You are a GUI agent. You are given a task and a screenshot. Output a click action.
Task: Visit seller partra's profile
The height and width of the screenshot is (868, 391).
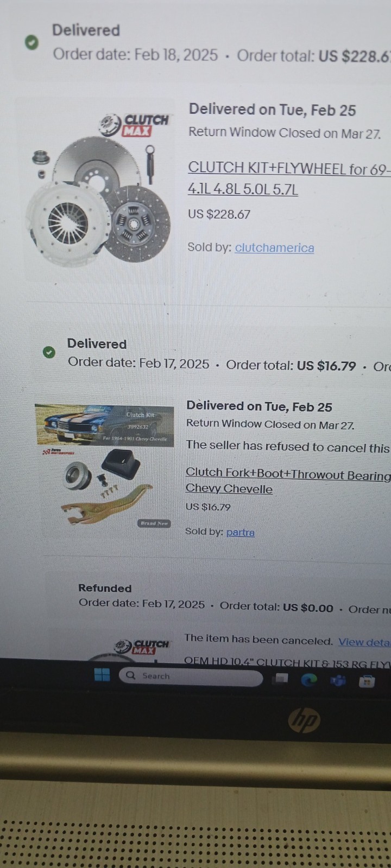(x=240, y=532)
